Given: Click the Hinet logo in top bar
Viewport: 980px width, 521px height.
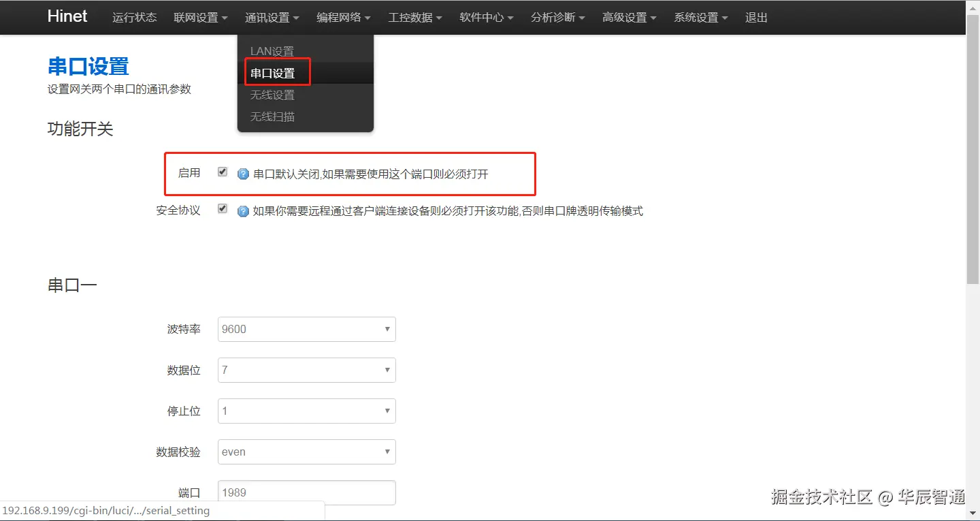Looking at the screenshot, I should (x=67, y=16).
